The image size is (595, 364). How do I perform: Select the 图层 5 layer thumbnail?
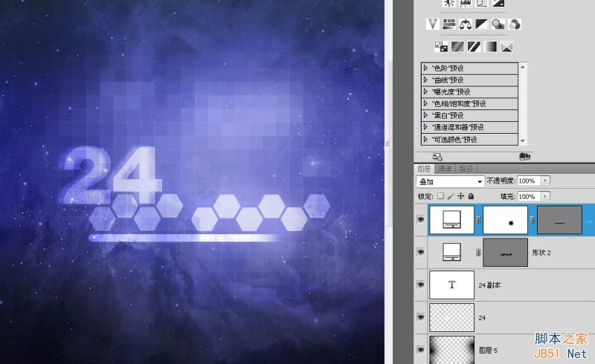(451, 350)
